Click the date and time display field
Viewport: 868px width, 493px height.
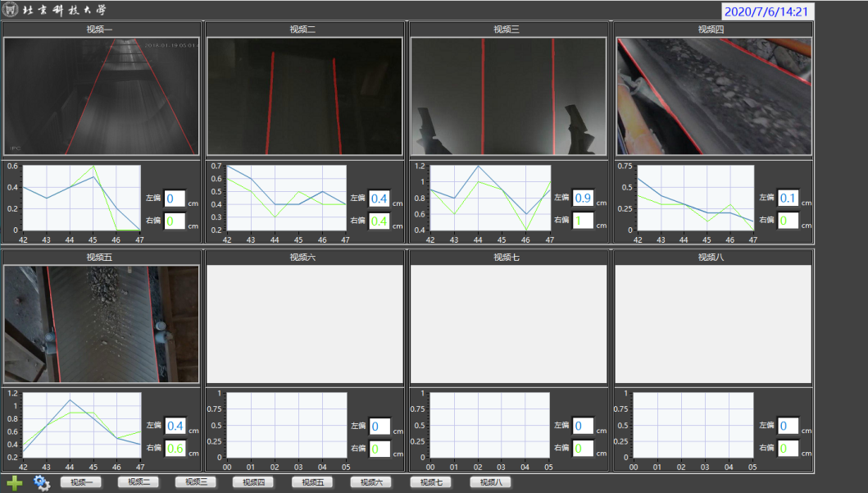tap(767, 11)
